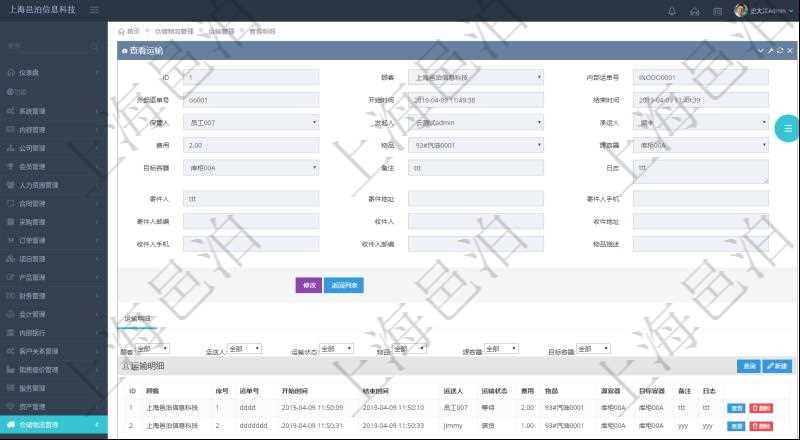Image resolution: width=800 pixels, height=440 pixels.
Task: Click the purple 修改 button
Action: [x=308, y=285]
